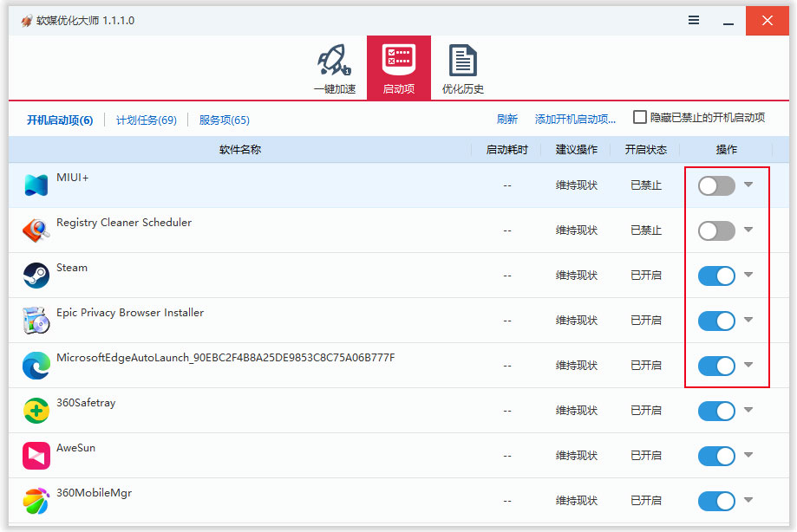Click the AweSun pink icon
The image size is (797, 532).
(36, 456)
